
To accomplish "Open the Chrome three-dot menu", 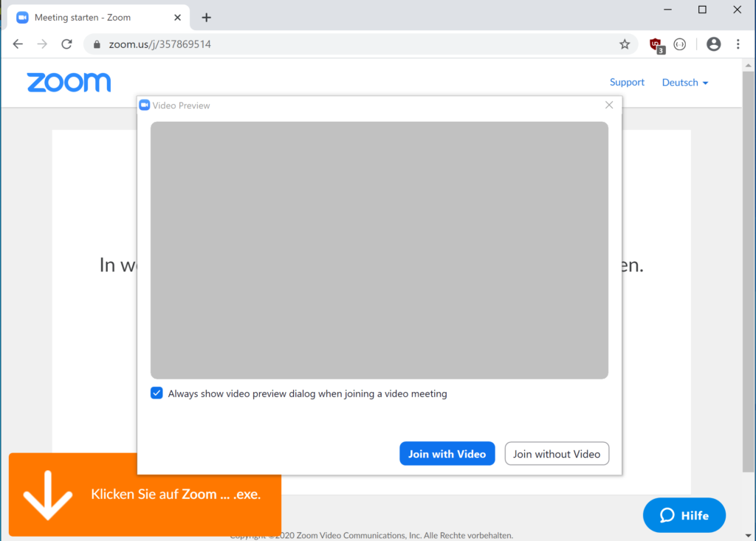I will click(x=738, y=44).
